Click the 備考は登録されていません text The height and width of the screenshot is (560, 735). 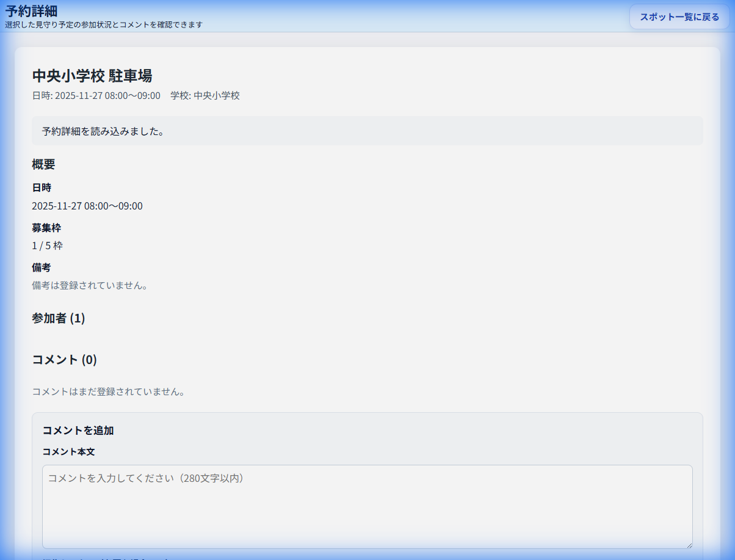[90, 285]
